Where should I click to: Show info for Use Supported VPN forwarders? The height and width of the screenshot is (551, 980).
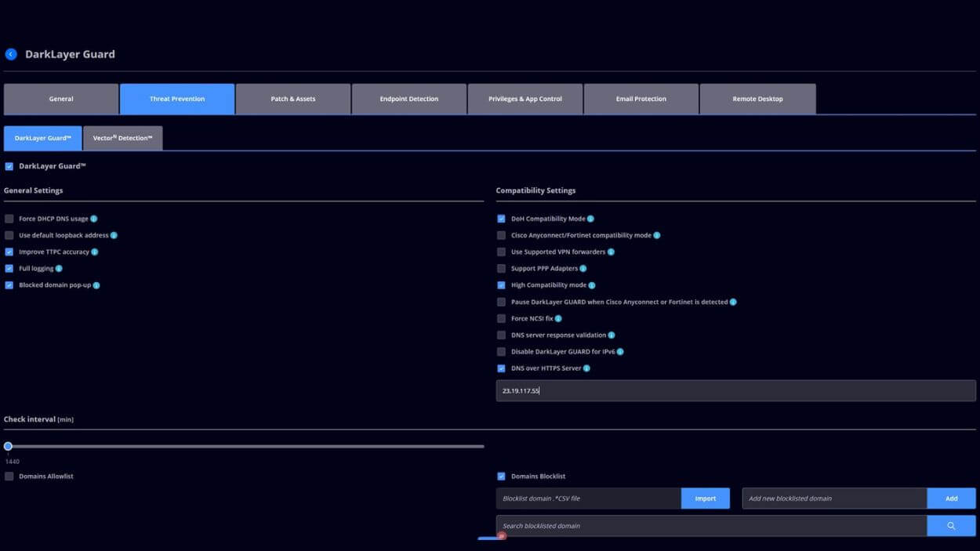(611, 252)
